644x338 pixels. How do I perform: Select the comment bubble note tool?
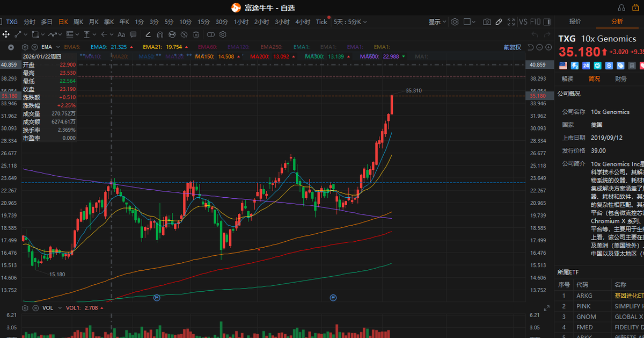tap(133, 34)
